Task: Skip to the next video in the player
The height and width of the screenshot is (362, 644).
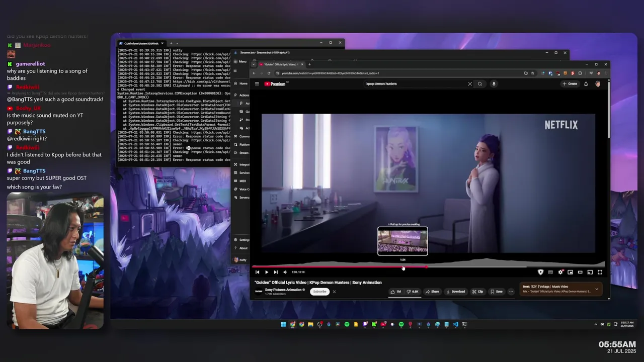Action: pos(276,272)
